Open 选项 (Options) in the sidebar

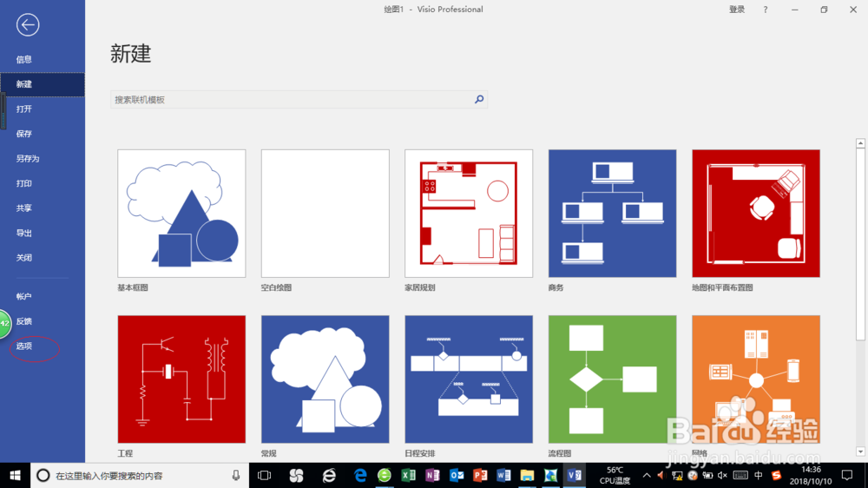[x=23, y=346]
